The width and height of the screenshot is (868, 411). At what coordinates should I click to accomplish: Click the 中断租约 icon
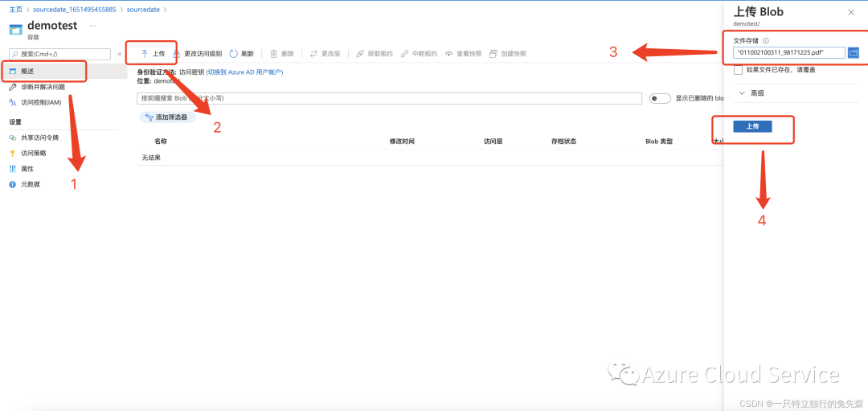404,54
